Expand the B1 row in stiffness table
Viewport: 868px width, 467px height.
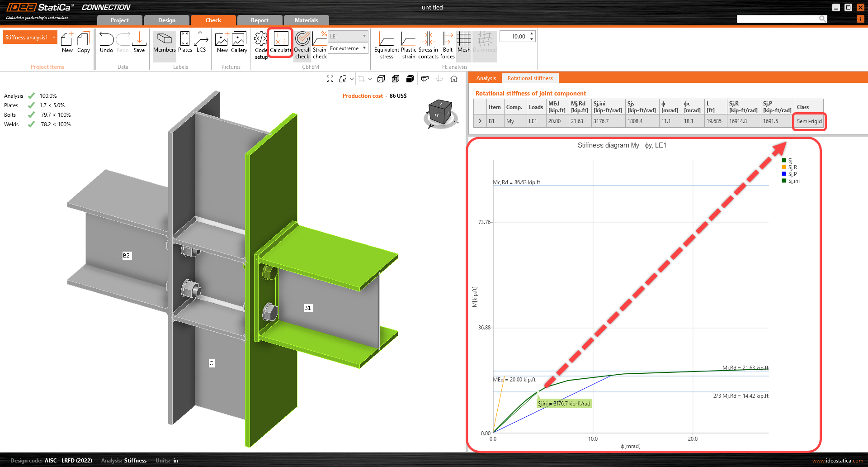(x=480, y=121)
